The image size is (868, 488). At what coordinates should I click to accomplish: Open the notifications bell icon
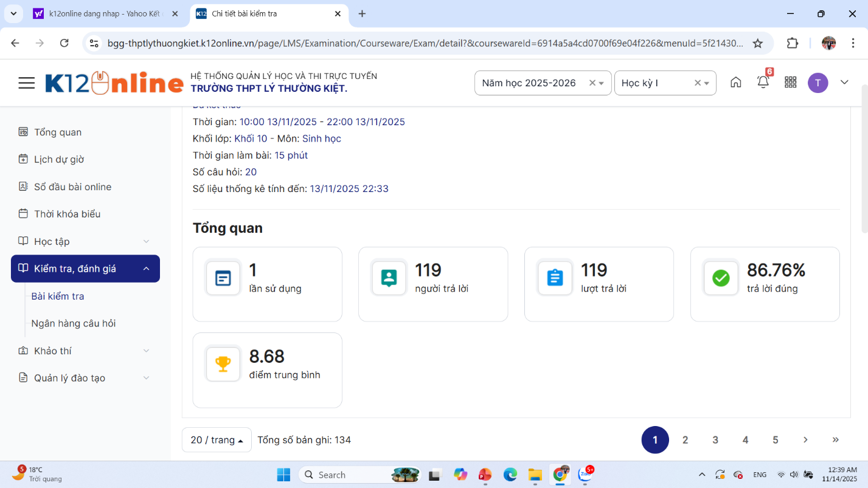pos(763,83)
